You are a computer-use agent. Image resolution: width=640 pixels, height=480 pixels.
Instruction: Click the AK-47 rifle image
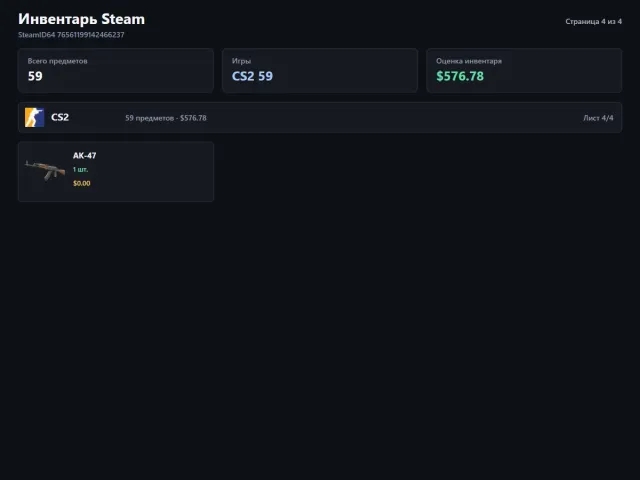[x=45, y=170]
